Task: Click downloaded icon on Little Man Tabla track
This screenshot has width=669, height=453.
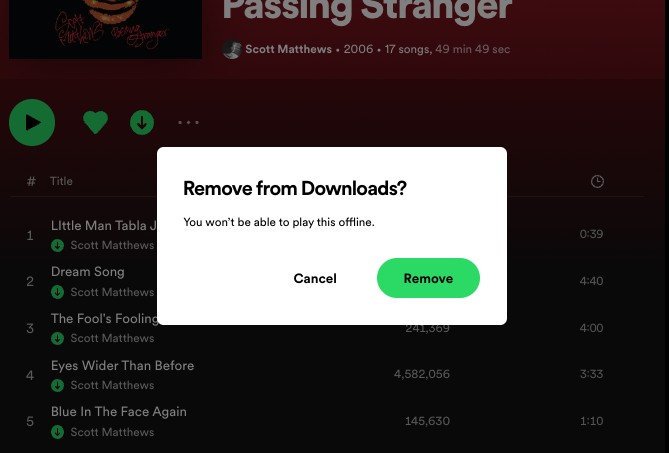Action: pyautogui.click(x=58, y=245)
